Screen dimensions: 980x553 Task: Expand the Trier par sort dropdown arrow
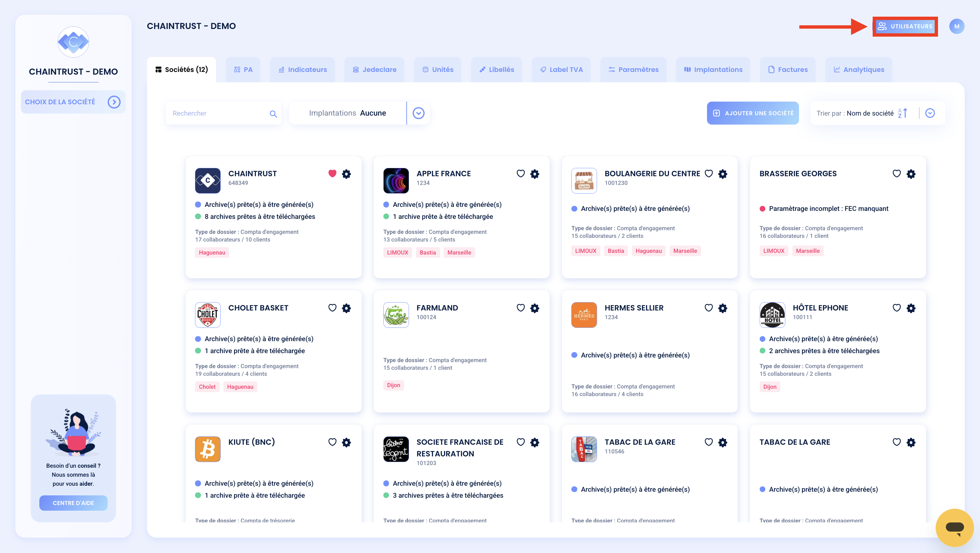coord(930,113)
